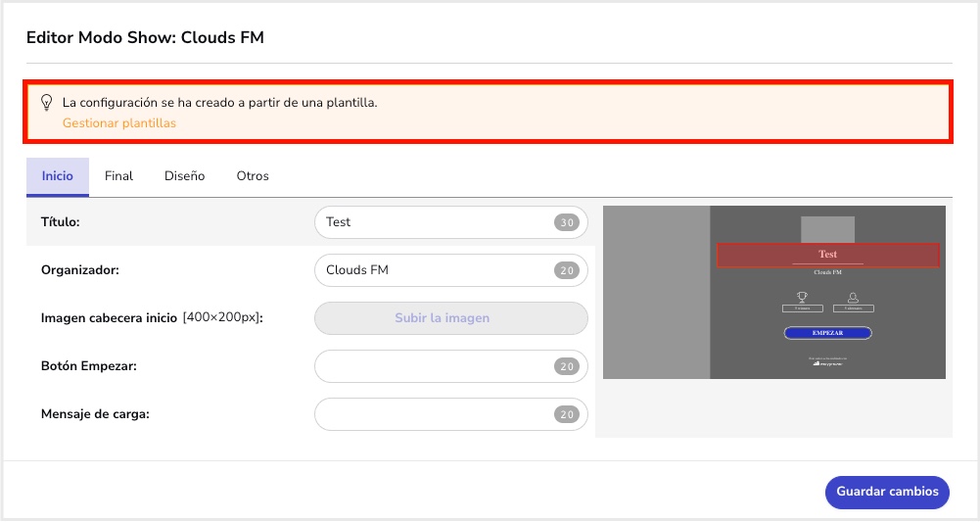
Task: Click the EMPEZAR button in preview
Action: (827, 333)
